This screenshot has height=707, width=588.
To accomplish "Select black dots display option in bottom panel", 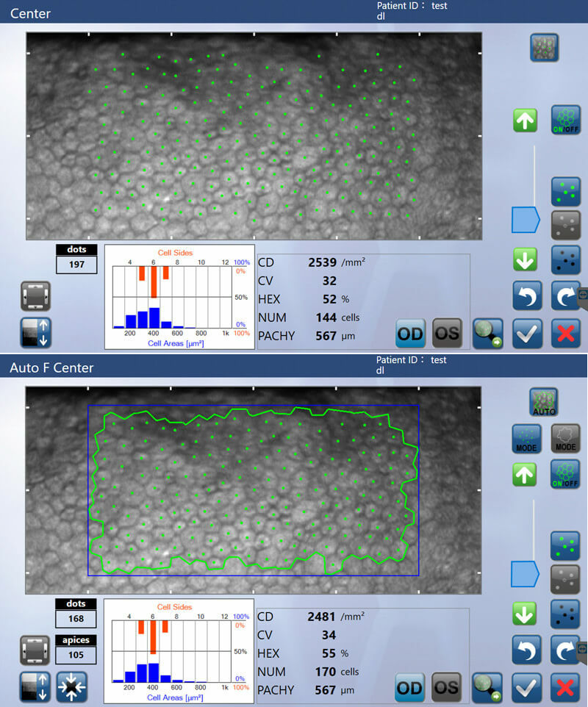I will (565, 614).
